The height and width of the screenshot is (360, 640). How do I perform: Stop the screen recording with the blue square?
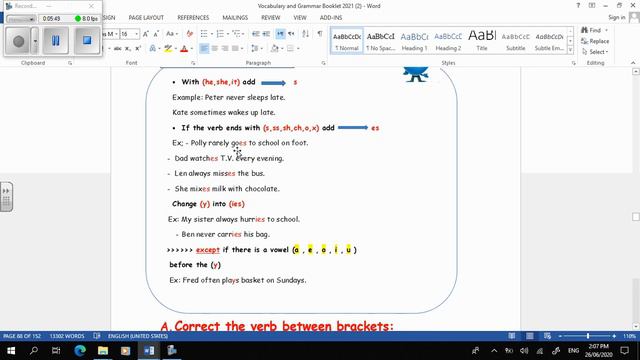click(x=87, y=40)
